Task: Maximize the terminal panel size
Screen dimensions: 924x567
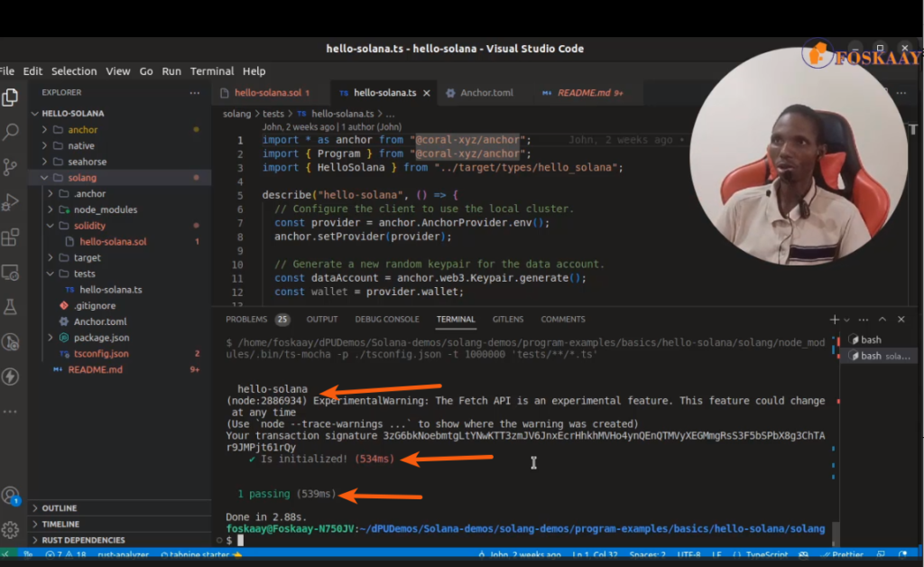Action: (882, 320)
